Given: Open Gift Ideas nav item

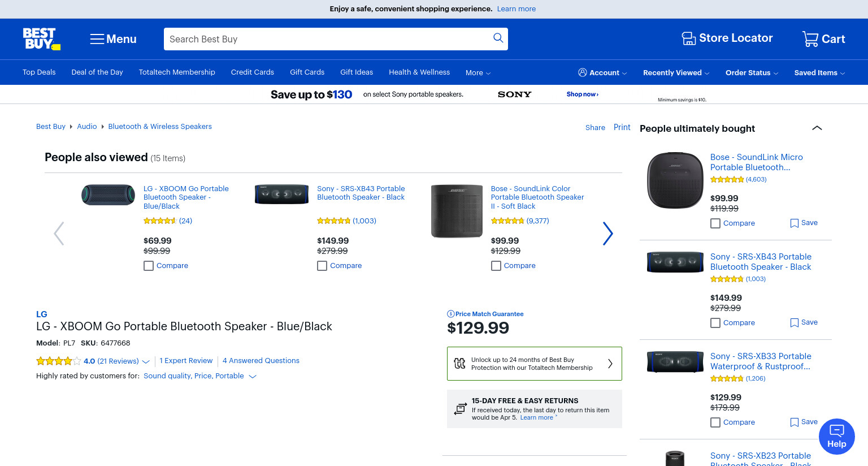Looking at the screenshot, I should (x=357, y=72).
